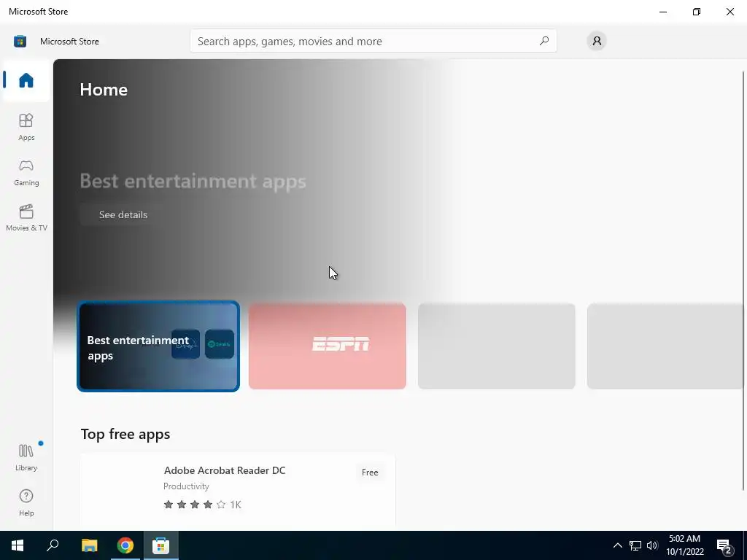This screenshot has height=560, width=747.
Task: Click the Best entertainment apps hero title
Action: (x=193, y=182)
